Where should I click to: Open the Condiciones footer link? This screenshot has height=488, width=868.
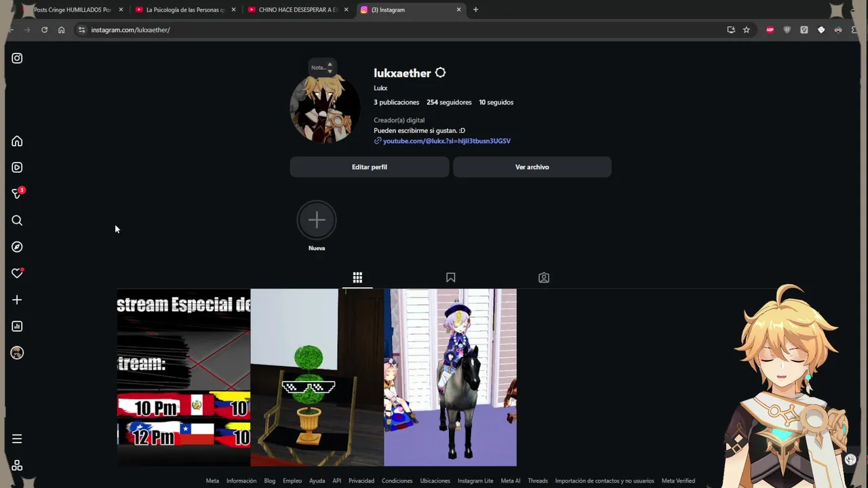point(397,481)
